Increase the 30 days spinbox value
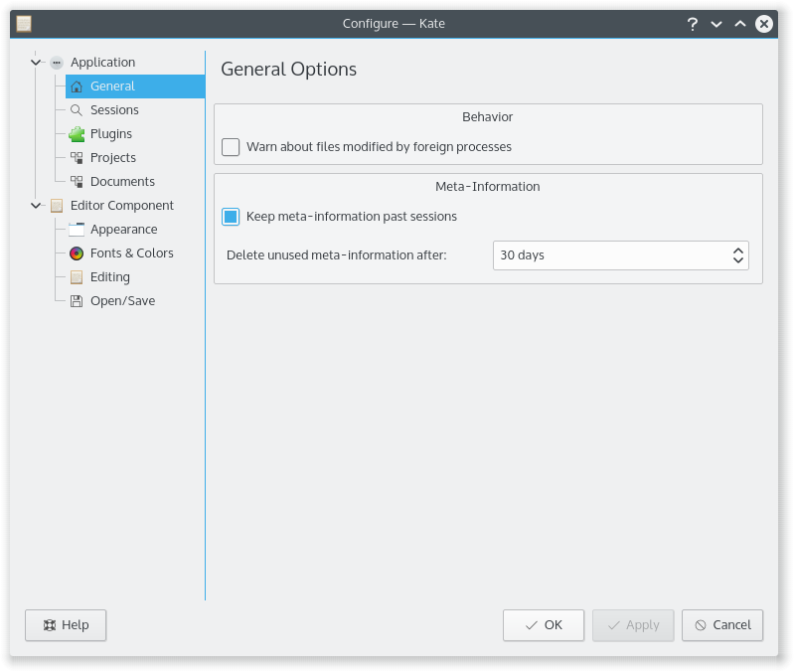 738,250
